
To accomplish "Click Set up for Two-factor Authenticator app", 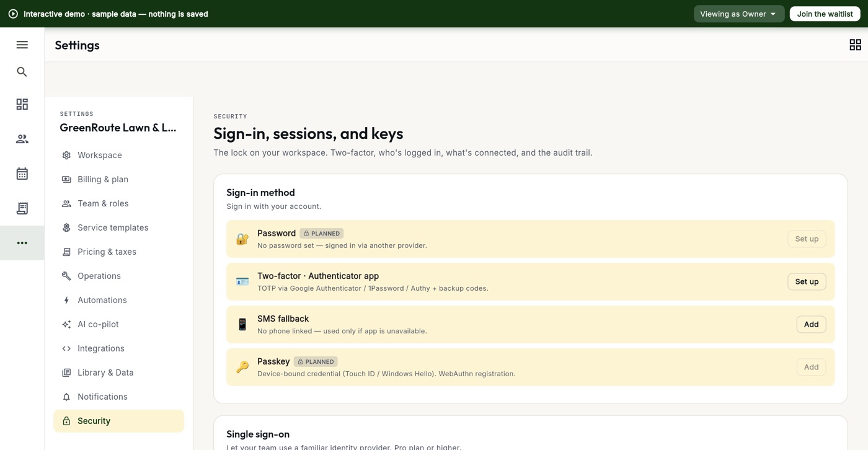I will pos(807,281).
